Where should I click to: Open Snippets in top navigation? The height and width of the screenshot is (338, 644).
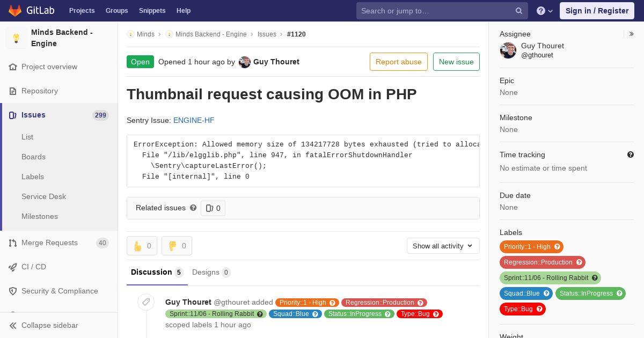click(x=152, y=11)
